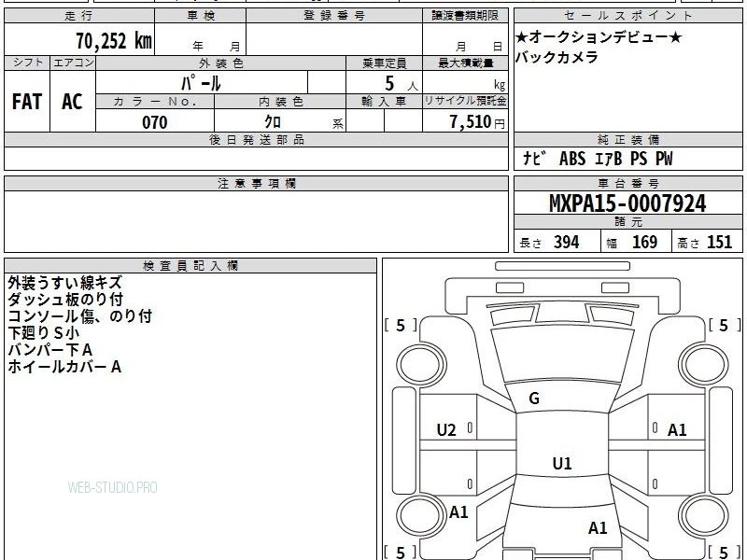Click the 車検 header cell
The image size is (747, 560).
201,16
